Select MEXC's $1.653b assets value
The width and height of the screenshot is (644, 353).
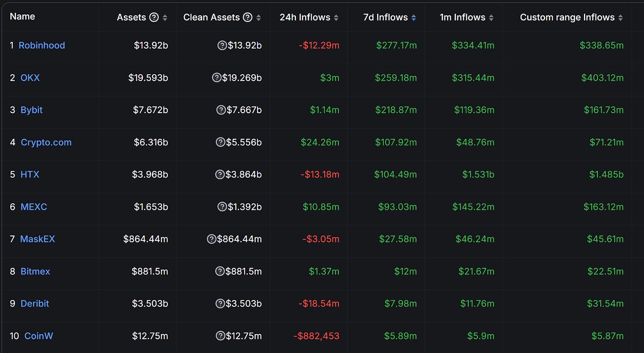151,206
